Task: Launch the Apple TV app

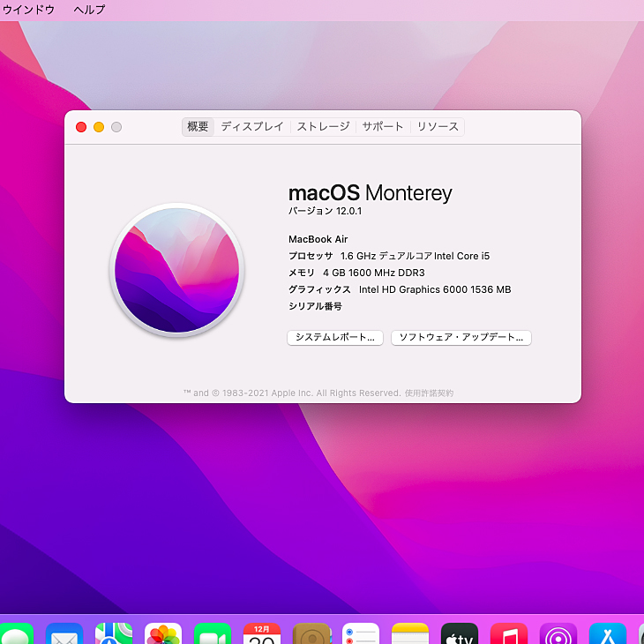Action: (460, 634)
